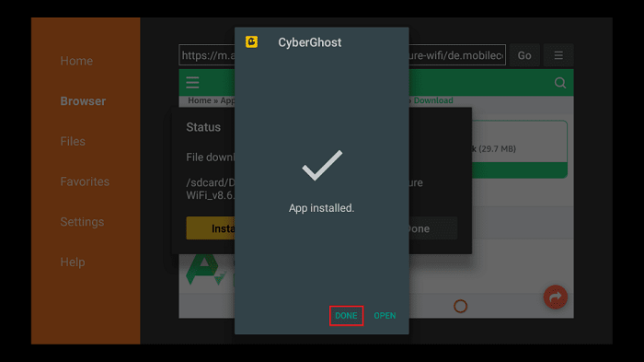Click the Go button beside URL bar
The height and width of the screenshot is (362, 644).
(x=524, y=55)
